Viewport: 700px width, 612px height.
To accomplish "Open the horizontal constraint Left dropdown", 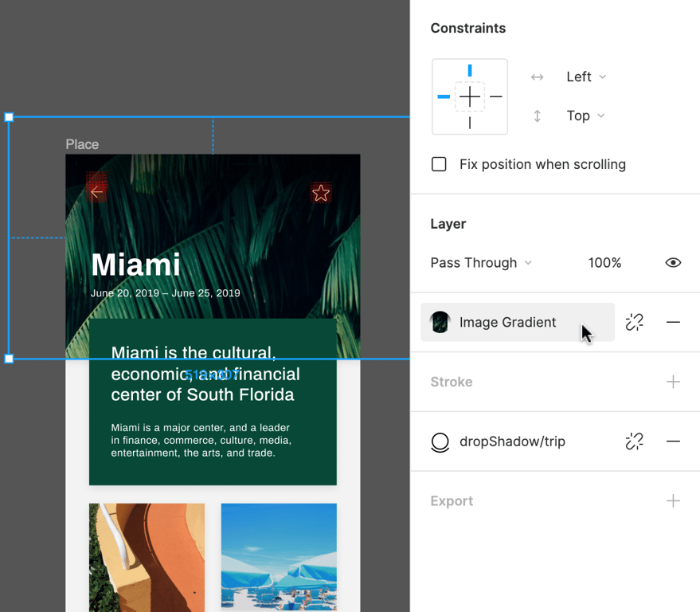I will [x=585, y=76].
